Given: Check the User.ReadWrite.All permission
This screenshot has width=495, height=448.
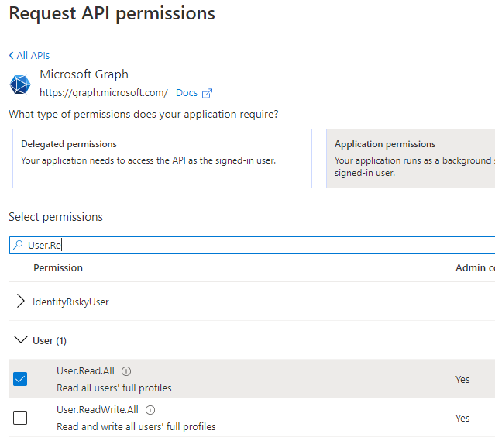Looking at the screenshot, I should tap(20, 418).
